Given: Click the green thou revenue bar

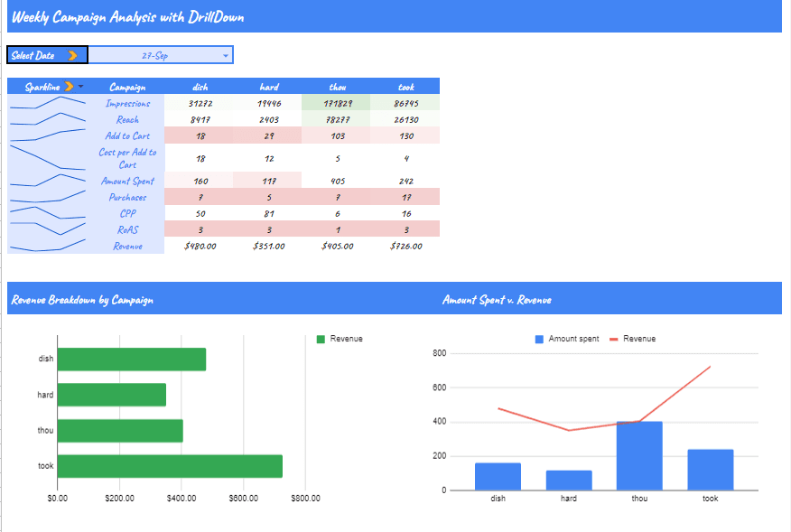Looking at the screenshot, I should pyautogui.click(x=120, y=431).
